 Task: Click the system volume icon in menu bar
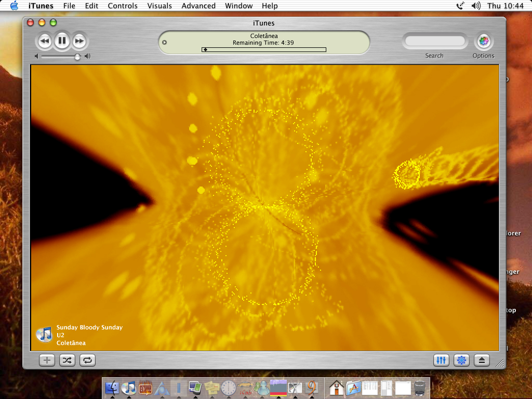pos(476,6)
